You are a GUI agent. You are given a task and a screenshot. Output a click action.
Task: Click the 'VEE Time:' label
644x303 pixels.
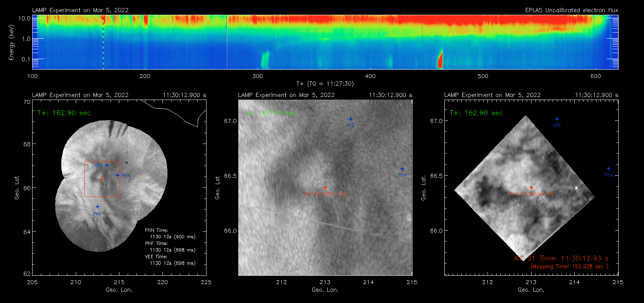click(x=156, y=257)
